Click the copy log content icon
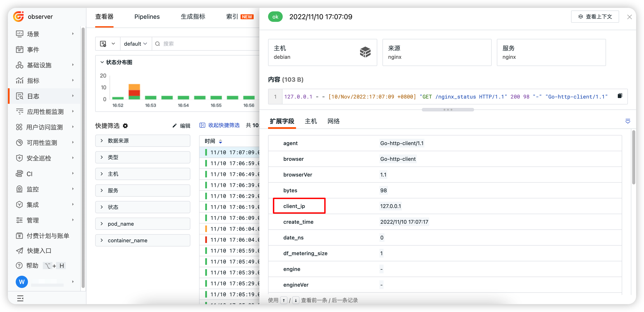 tap(620, 96)
